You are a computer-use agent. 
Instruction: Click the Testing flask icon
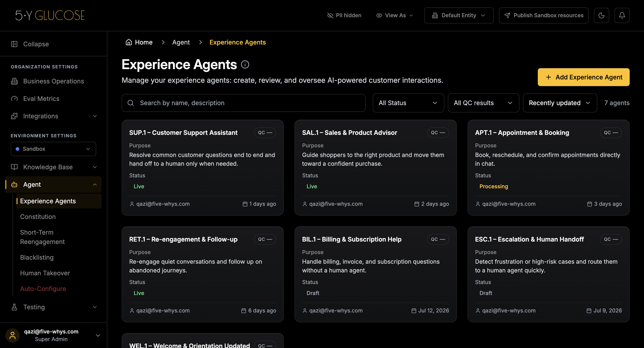[14, 307]
